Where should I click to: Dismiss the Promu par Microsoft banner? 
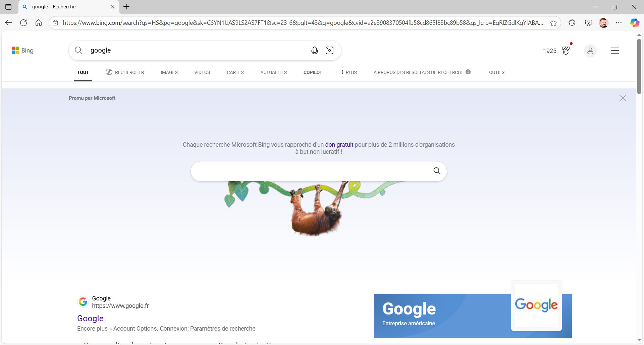(623, 98)
